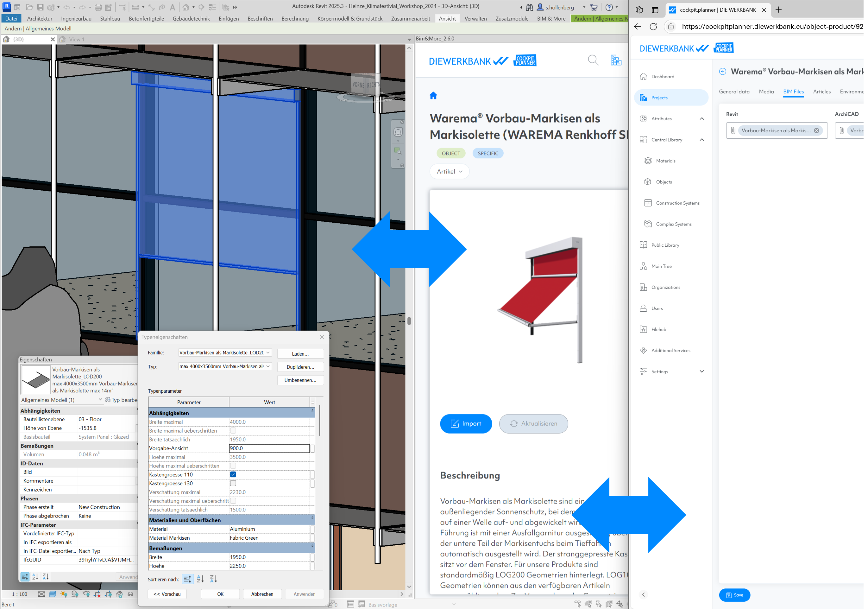This screenshot has height=609, width=868.
Task: Click the Print icon in Revit toolbar
Action: pyautogui.click(x=98, y=7)
